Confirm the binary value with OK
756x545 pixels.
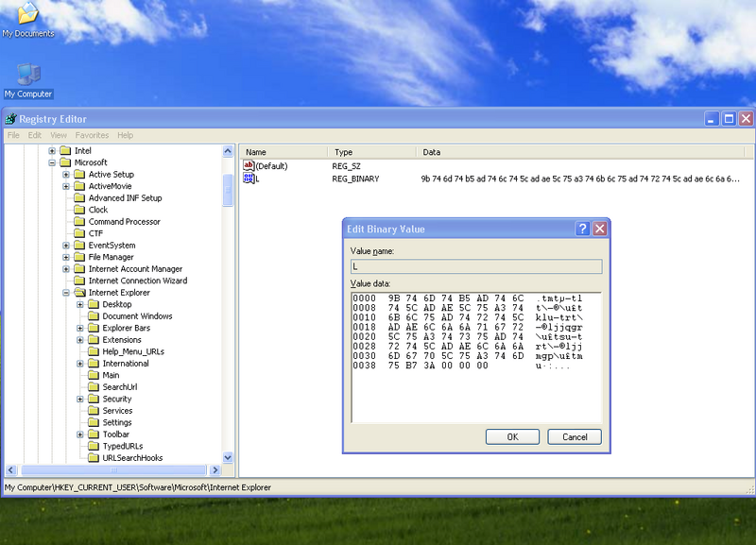[x=512, y=436]
